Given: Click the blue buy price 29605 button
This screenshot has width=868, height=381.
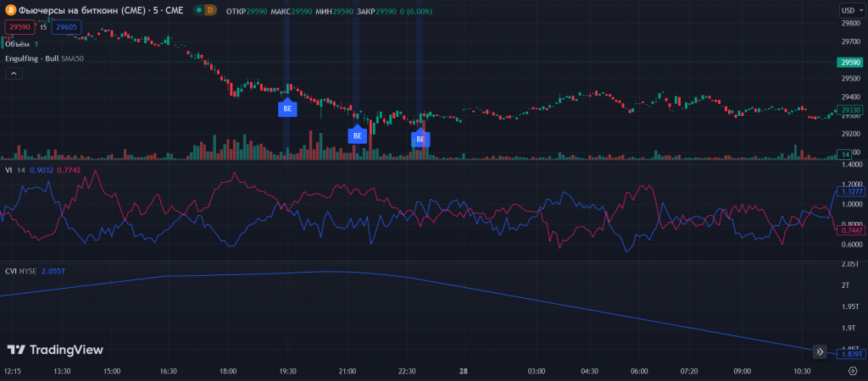Looking at the screenshot, I should click(x=65, y=27).
